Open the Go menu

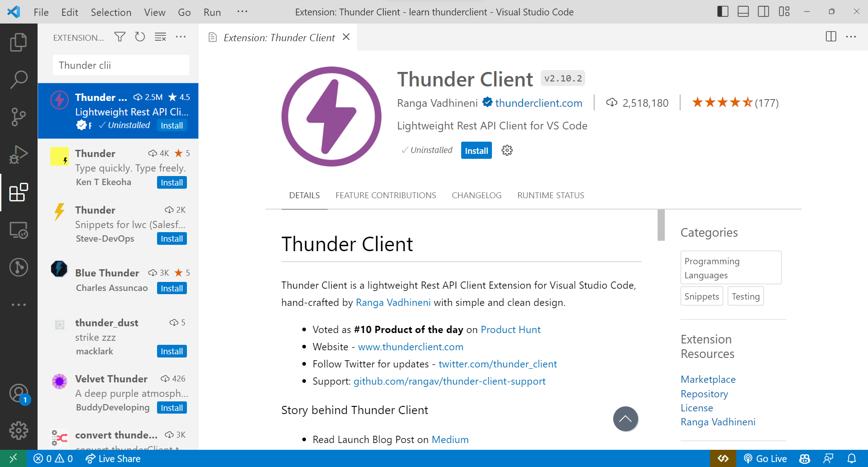184,12
